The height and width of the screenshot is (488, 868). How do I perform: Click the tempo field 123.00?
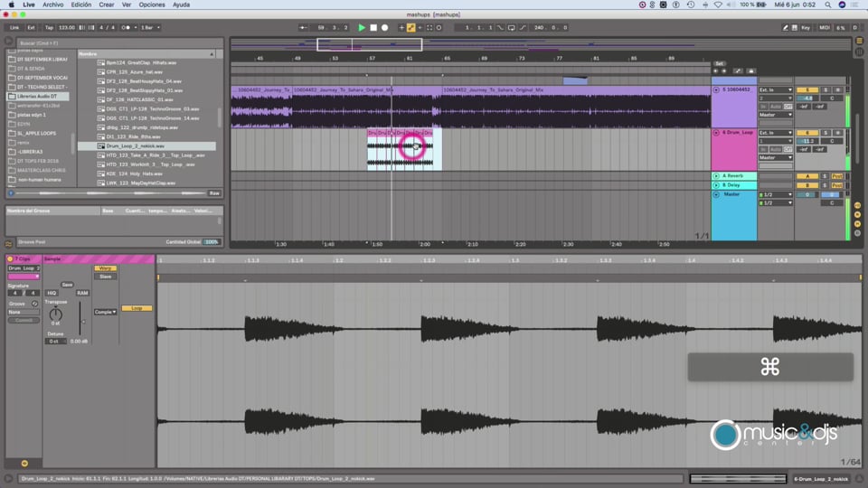(66, 28)
